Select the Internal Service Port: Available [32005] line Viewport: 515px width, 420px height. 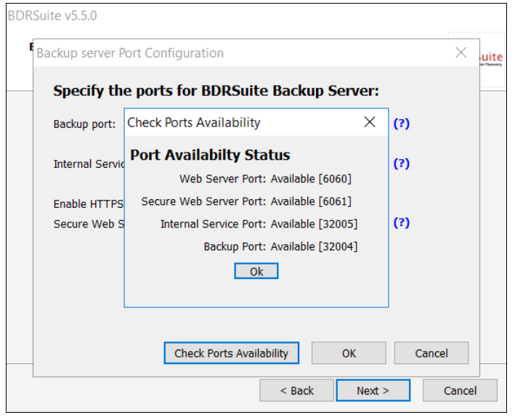click(259, 224)
